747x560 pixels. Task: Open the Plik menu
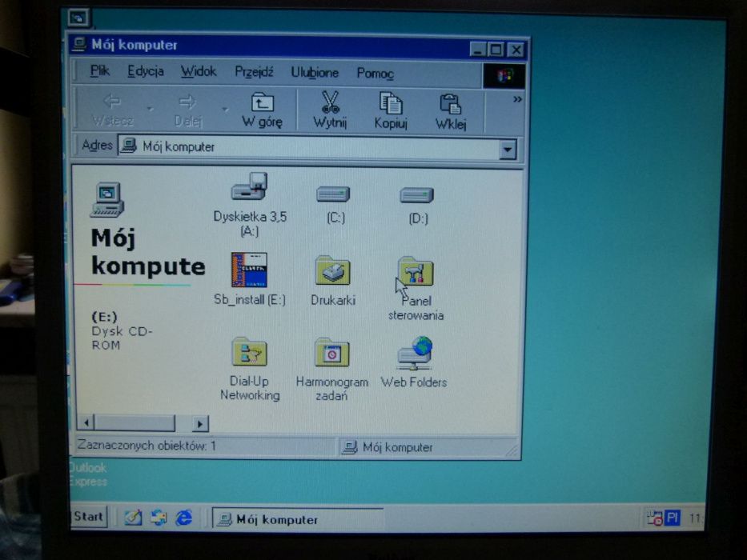click(99, 71)
